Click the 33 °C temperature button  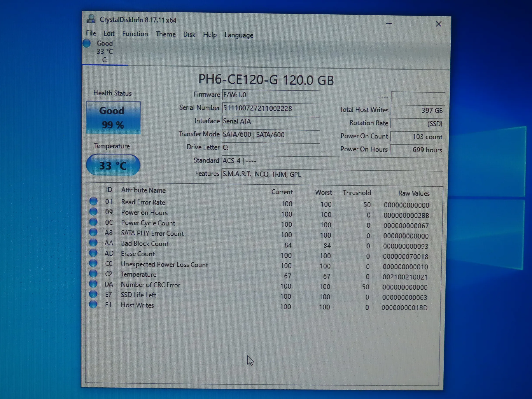tap(113, 165)
